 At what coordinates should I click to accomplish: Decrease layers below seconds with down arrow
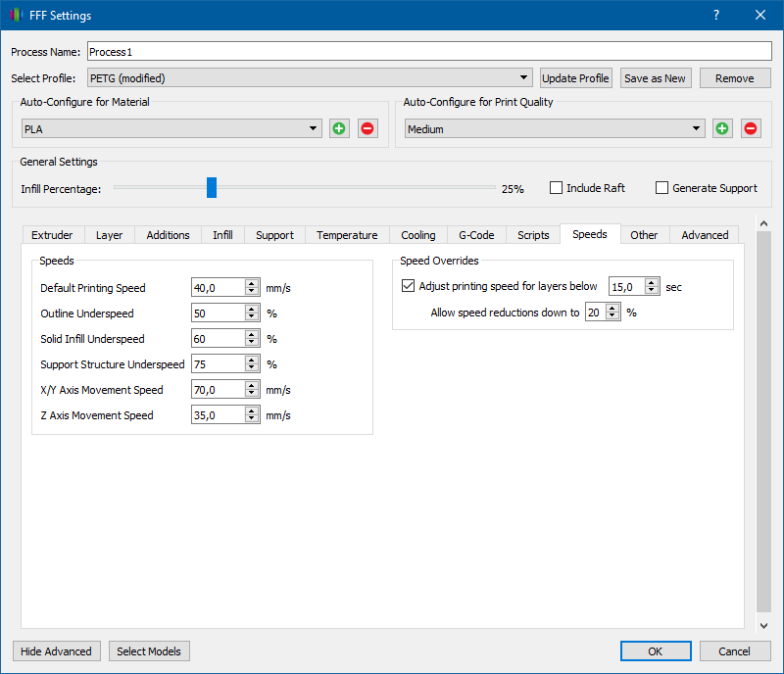(x=652, y=291)
